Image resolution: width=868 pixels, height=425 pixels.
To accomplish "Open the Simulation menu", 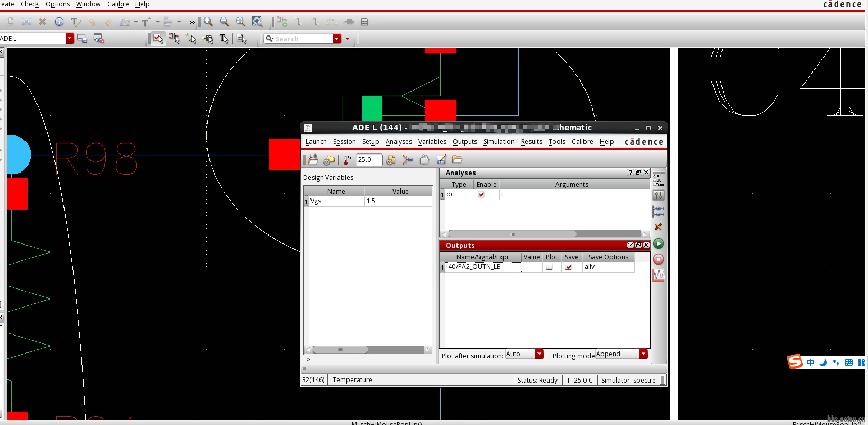I will tap(498, 142).
